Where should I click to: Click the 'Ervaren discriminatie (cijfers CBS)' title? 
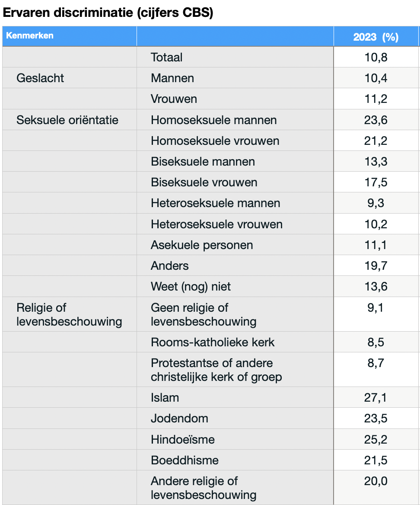coord(108,13)
